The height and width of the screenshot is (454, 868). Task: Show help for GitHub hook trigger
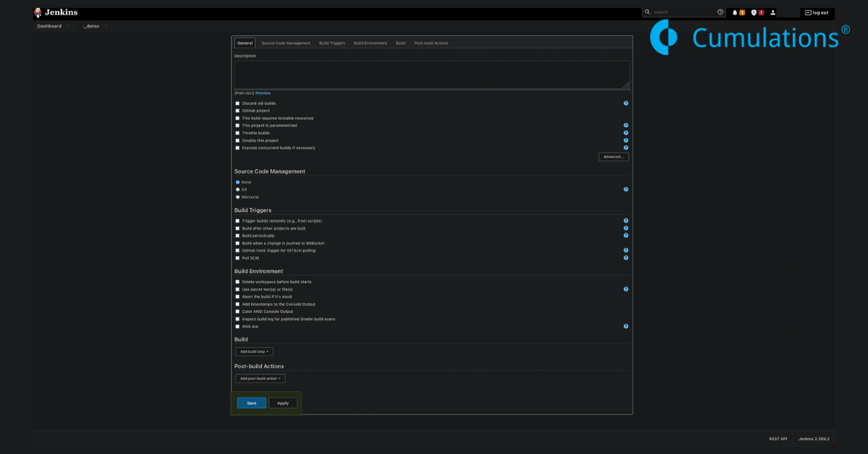coord(626,250)
